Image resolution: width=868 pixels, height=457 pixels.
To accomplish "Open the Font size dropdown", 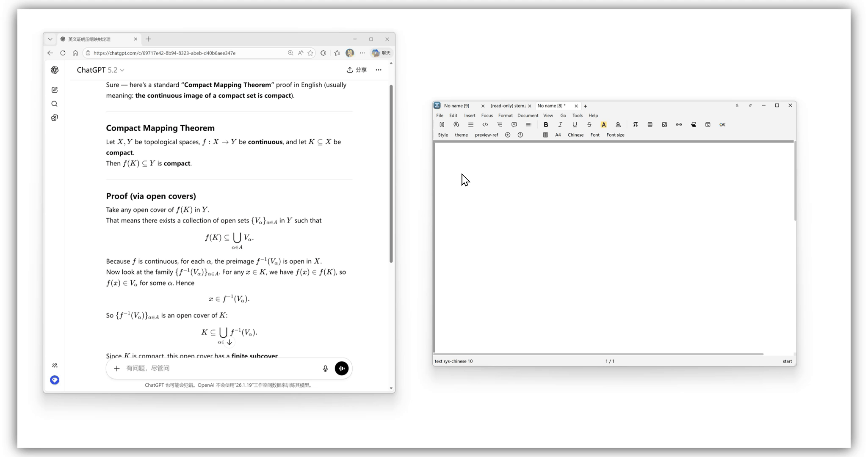I will (615, 135).
